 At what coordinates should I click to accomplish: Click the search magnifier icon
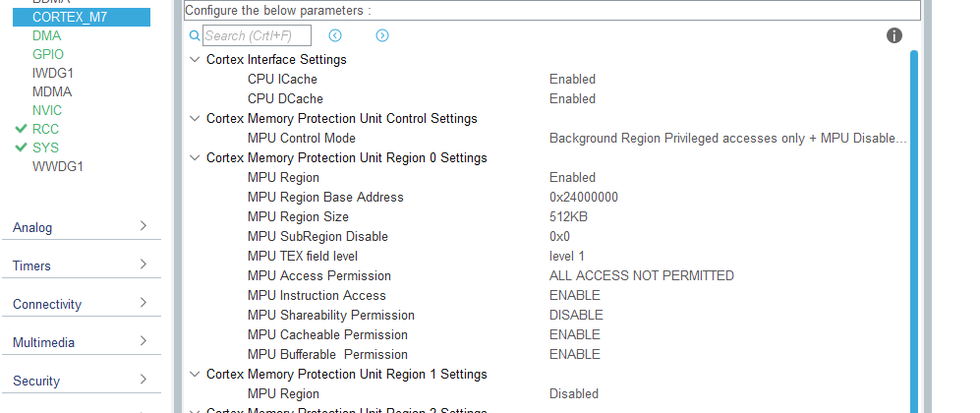[195, 35]
